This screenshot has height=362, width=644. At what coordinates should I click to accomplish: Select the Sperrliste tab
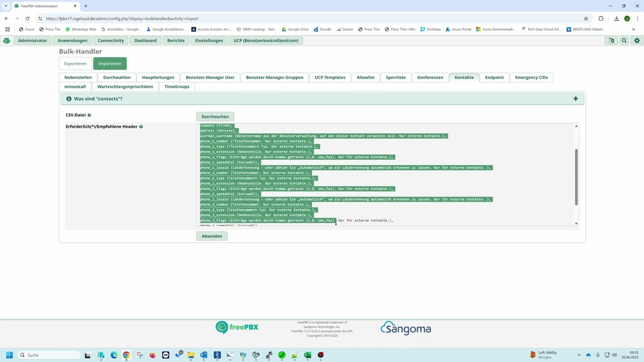[x=396, y=77]
